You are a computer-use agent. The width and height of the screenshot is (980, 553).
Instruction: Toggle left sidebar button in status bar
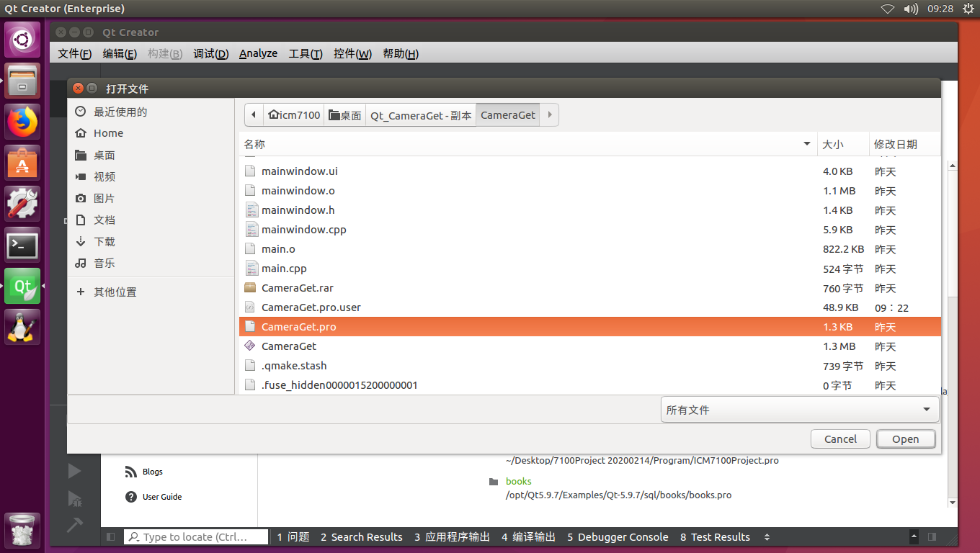pos(110,537)
